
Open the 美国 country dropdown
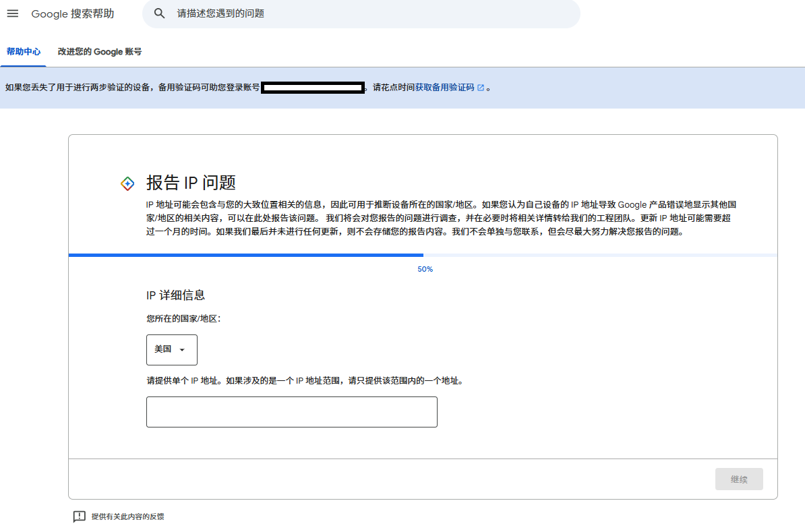(x=171, y=350)
